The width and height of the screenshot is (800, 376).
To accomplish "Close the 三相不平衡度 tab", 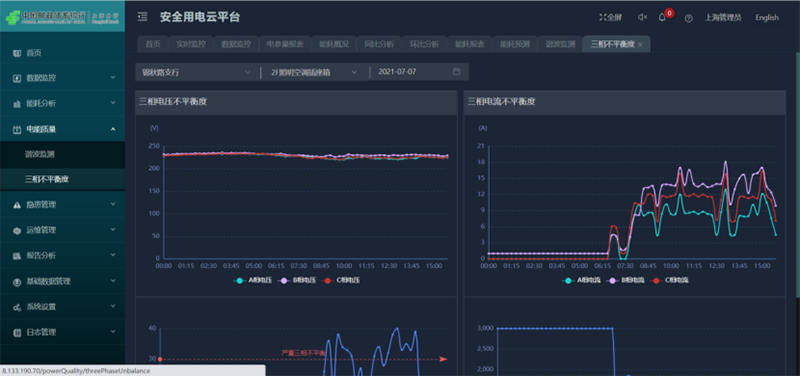I will [x=640, y=44].
